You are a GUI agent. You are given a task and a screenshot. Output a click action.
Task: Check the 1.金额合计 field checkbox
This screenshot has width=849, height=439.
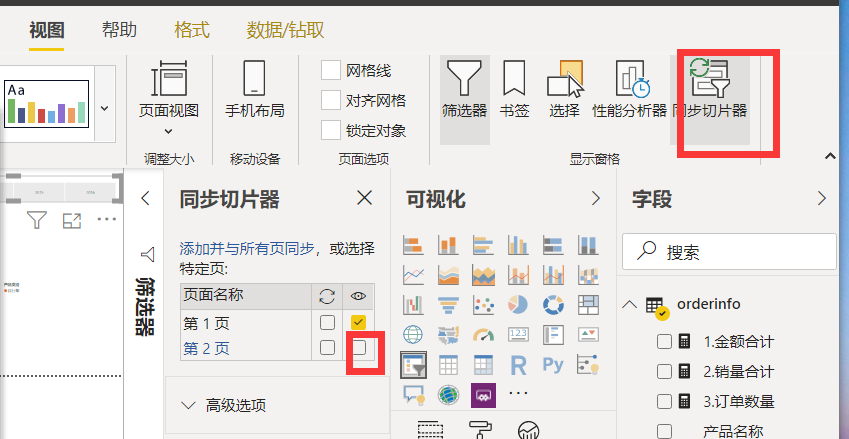664,342
